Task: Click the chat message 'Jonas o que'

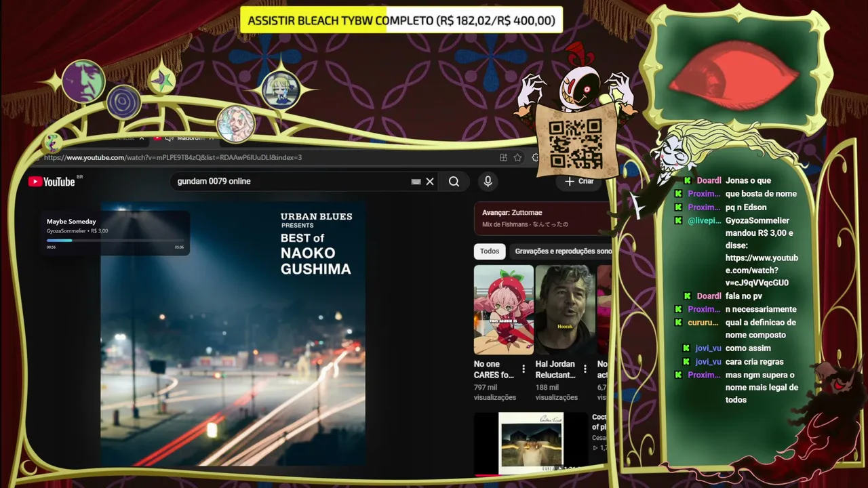Action: (x=748, y=181)
